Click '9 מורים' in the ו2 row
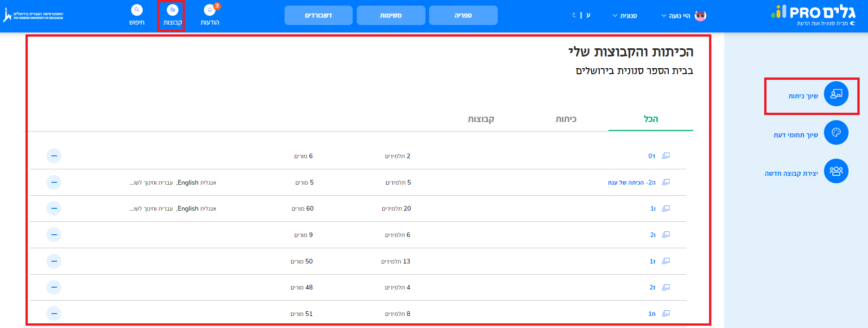Screen dimensions: 868x328 pyautogui.click(x=304, y=235)
